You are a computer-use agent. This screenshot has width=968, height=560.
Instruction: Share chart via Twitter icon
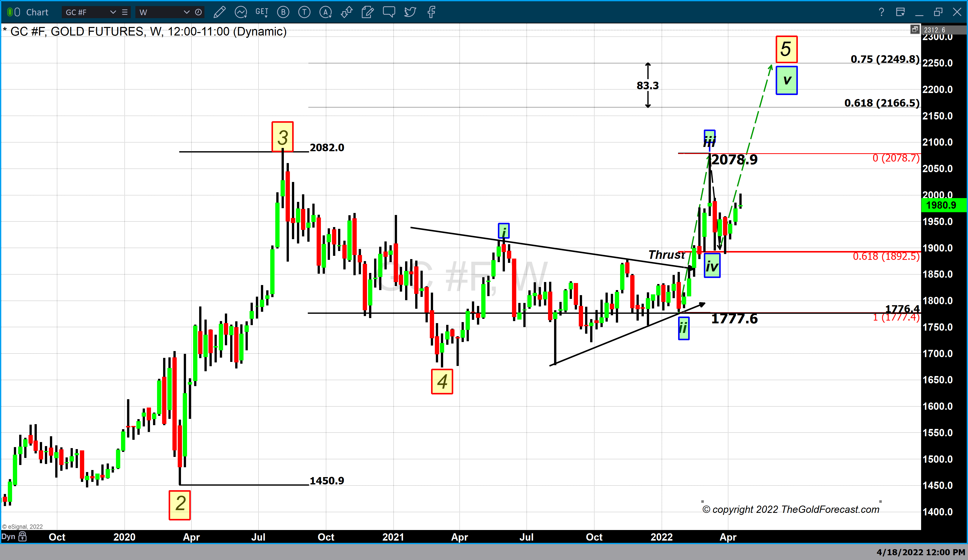(x=410, y=12)
